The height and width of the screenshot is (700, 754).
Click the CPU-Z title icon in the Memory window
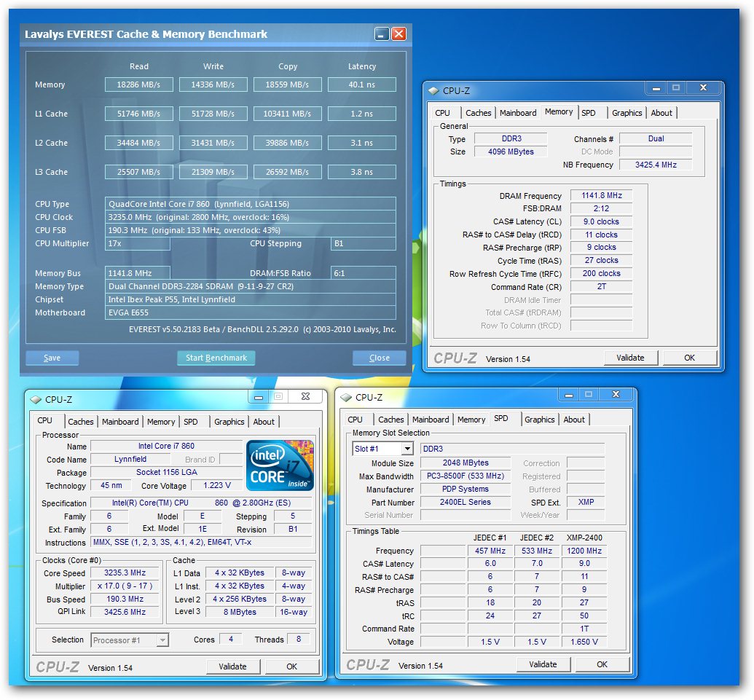pos(434,90)
